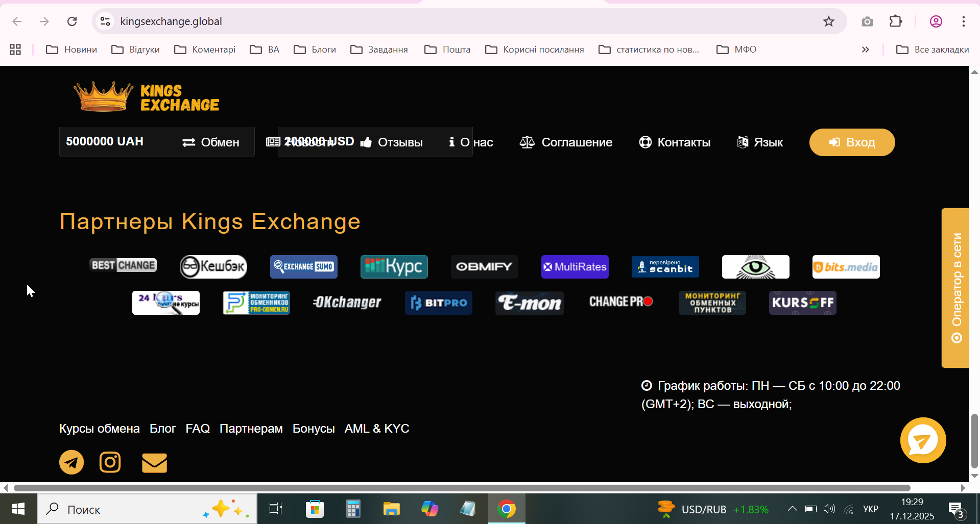Image resolution: width=980 pixels, height=524 pixels.
Task: Open the 24 Kurs partner logo
Action: coord(166,303)
